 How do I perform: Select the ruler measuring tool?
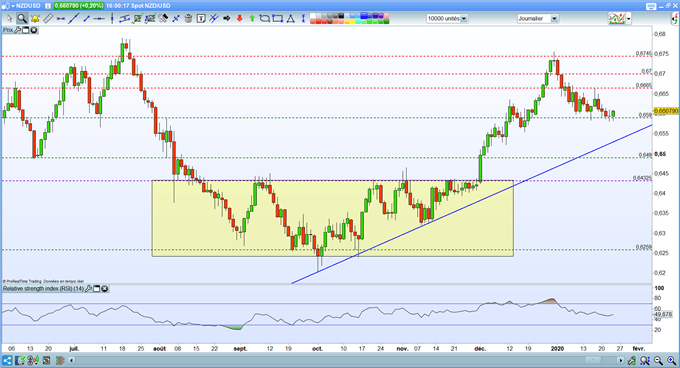point(48,19)
